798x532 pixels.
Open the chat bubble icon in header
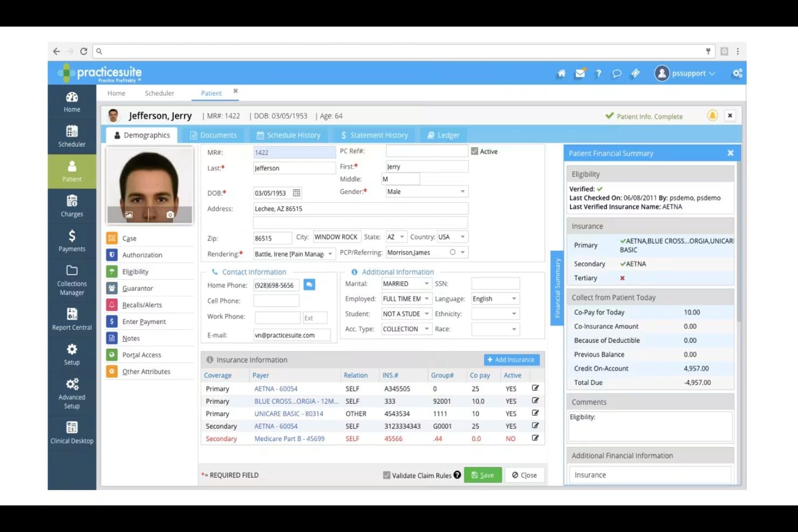coord(617,73)
